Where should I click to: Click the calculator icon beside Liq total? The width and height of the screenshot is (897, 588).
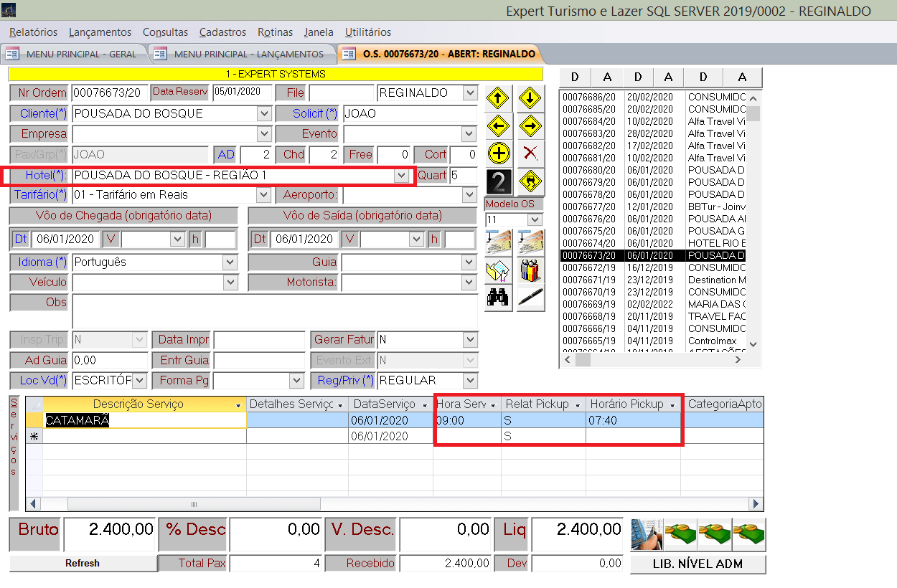(646, 534)
